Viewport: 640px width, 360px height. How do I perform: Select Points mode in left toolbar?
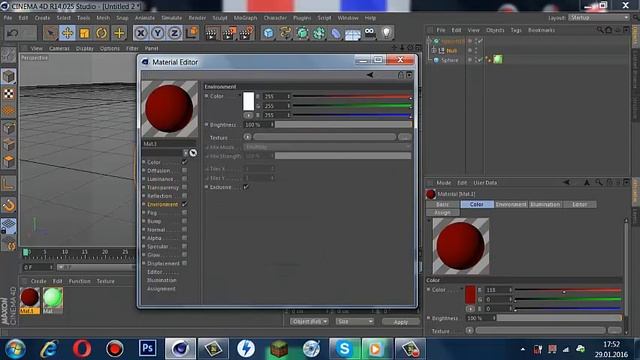coord(9,128)
